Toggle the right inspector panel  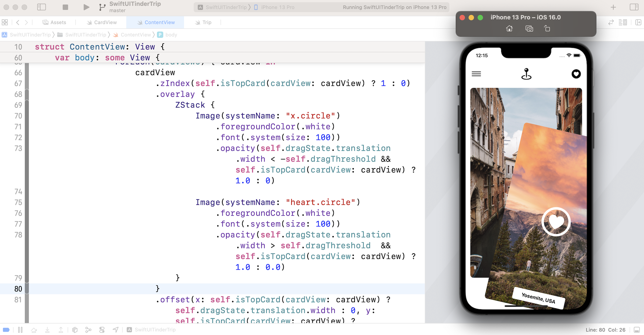pos(634,7)
